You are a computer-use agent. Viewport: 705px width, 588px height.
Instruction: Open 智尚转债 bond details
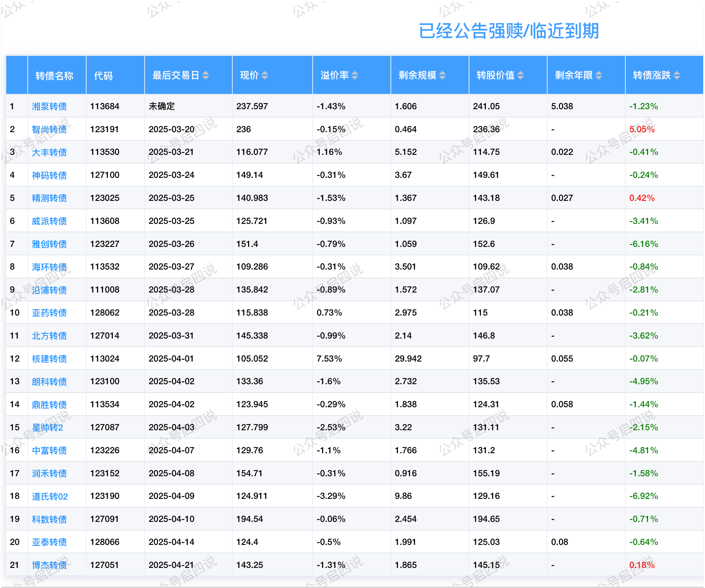pos(49,129)
